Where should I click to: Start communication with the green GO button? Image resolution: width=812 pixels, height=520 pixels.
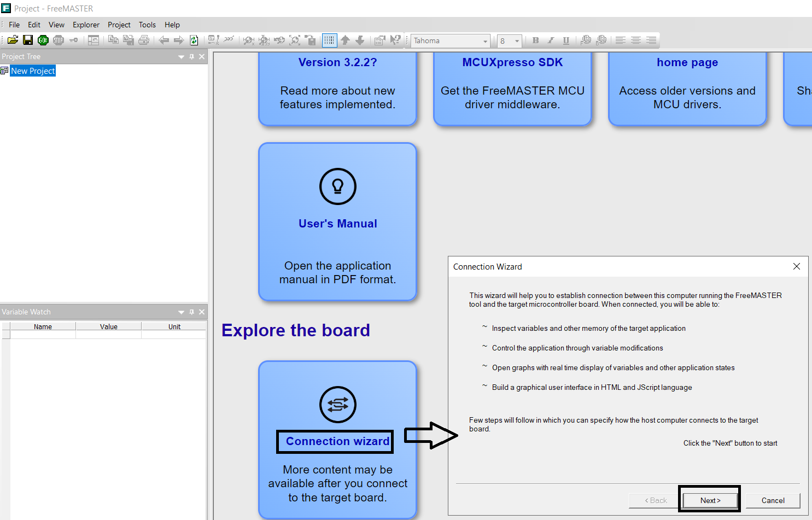point(43,40)
